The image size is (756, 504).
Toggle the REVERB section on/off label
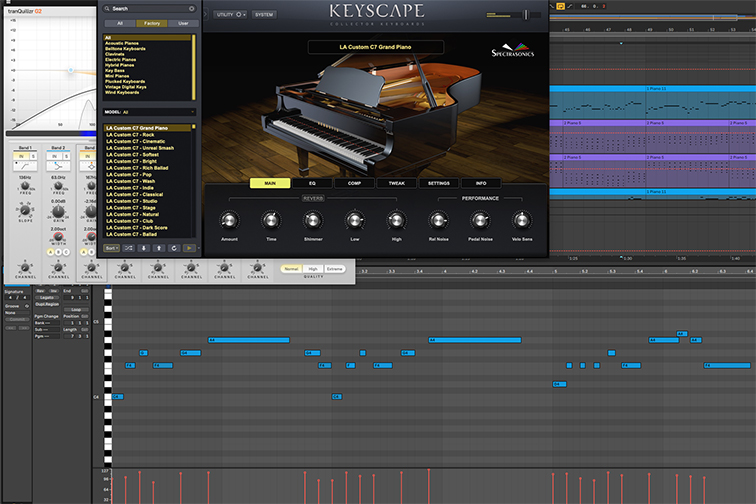[x=313, y=198]
